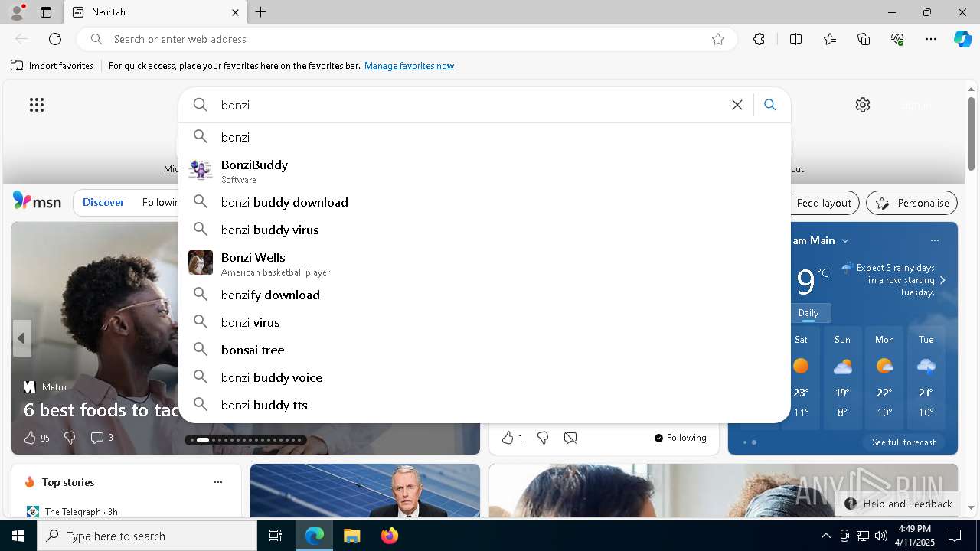Dislike the middle story card
980x551 pixels.
point(543,438)
